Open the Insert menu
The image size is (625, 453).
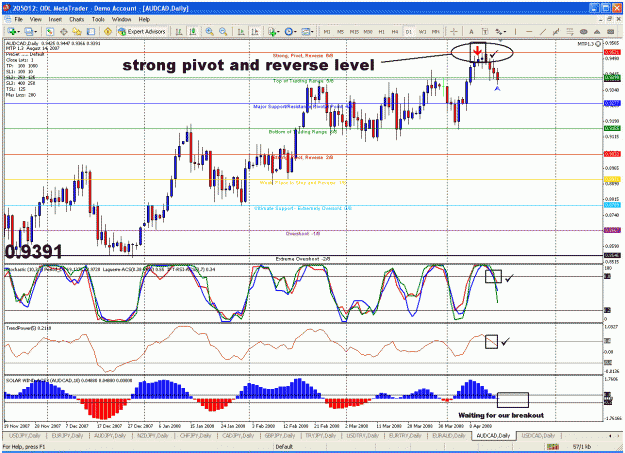point(55,19)
